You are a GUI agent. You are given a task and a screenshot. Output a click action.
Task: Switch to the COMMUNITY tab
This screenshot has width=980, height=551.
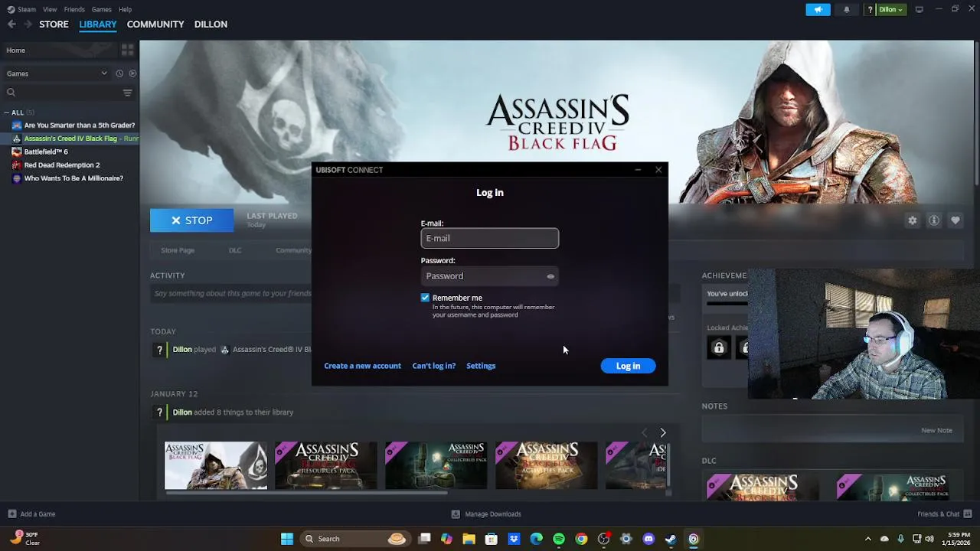click(155, 24)
